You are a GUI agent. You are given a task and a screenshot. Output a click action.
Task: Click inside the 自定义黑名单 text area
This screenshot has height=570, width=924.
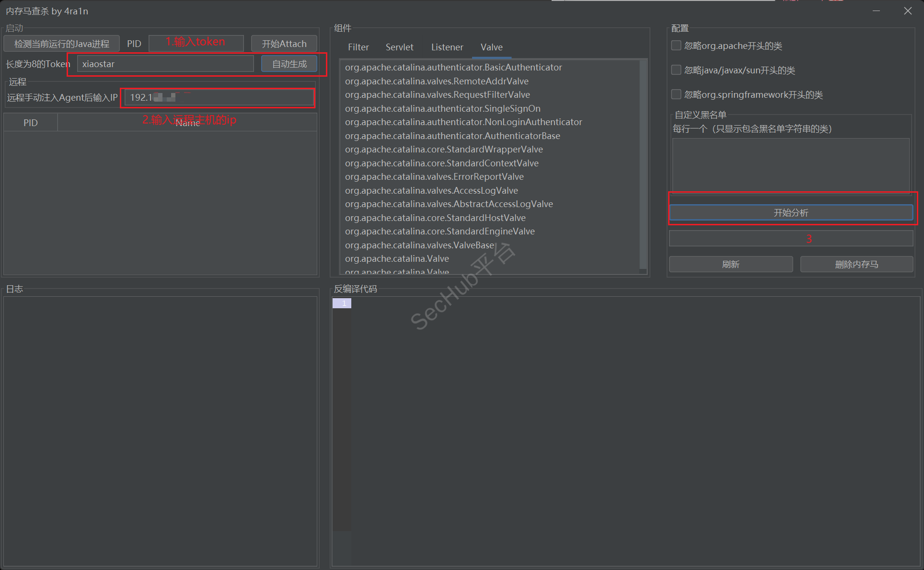point(790,165)
